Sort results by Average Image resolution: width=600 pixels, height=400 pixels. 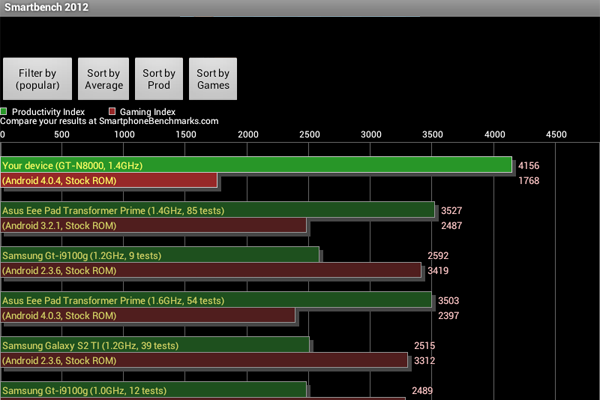click(103, 79)
